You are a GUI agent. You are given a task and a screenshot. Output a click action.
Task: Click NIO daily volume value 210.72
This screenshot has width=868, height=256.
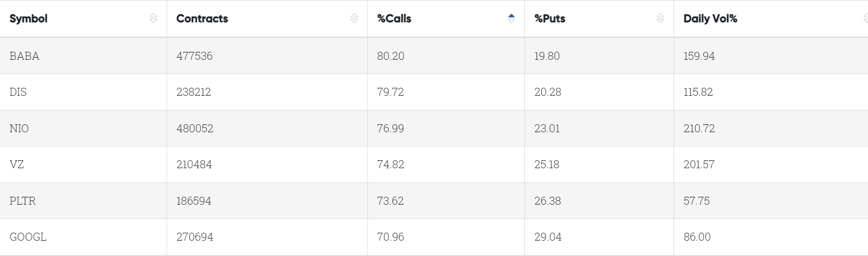[x=699, y=129]
